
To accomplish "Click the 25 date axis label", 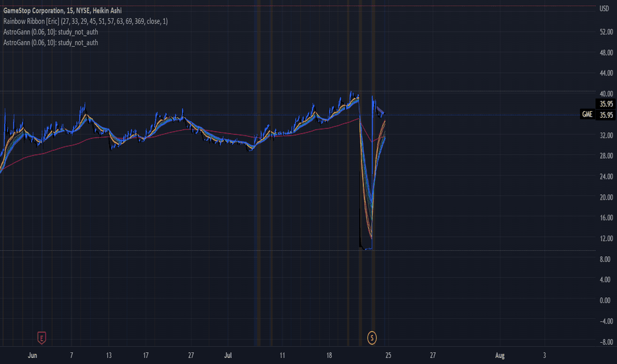I will (389, 355).
